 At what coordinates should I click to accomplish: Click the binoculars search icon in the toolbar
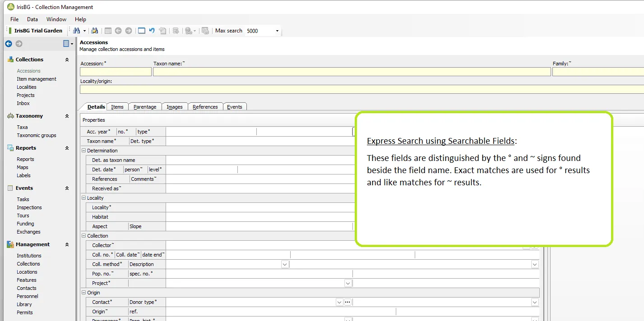coord(77,31)
